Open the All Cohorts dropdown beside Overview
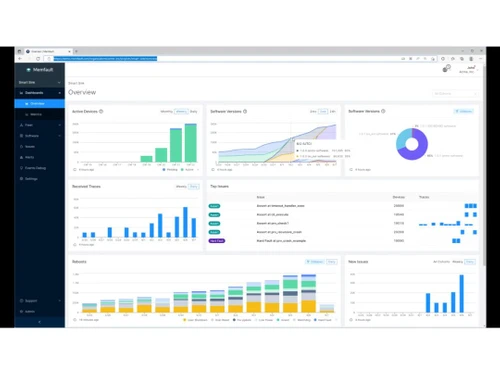500x375 pixels. [455, 94]
